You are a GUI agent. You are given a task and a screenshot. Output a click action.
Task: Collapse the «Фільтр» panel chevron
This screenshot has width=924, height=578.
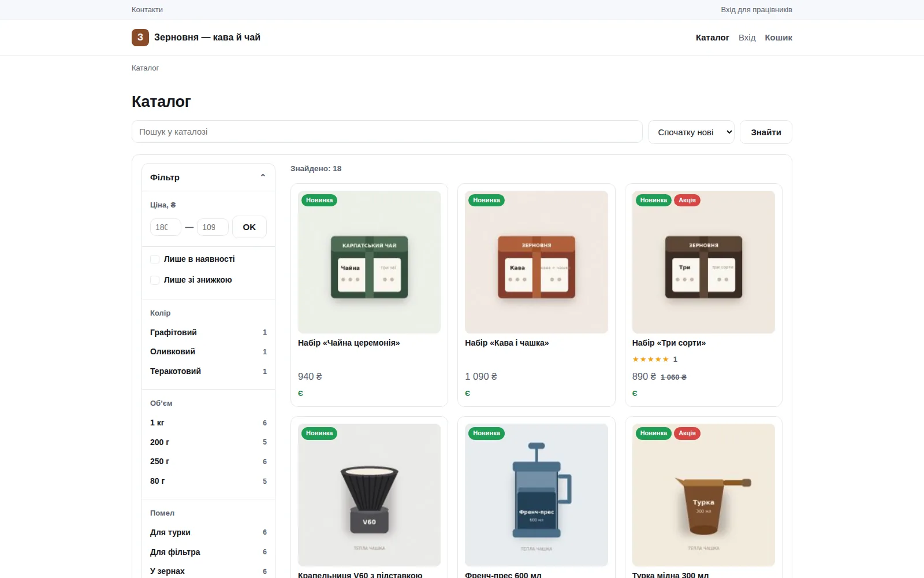click(x=263, y=176)
